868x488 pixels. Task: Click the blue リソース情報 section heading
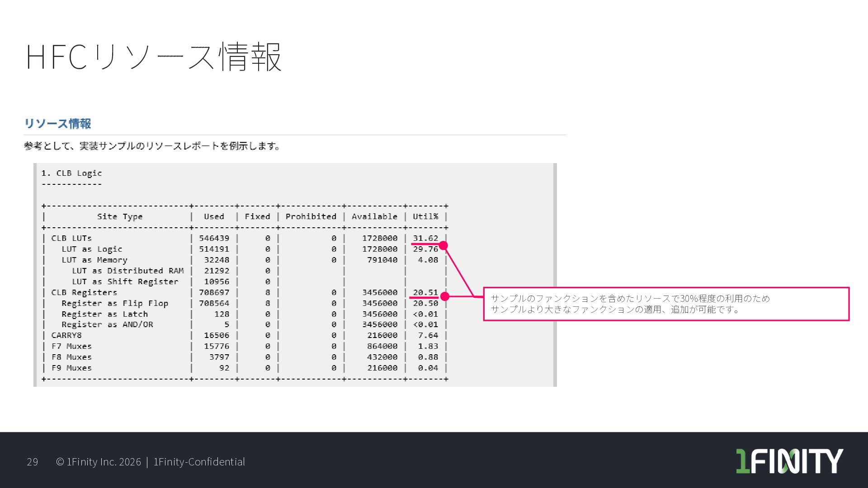click(x=57, y=123)
